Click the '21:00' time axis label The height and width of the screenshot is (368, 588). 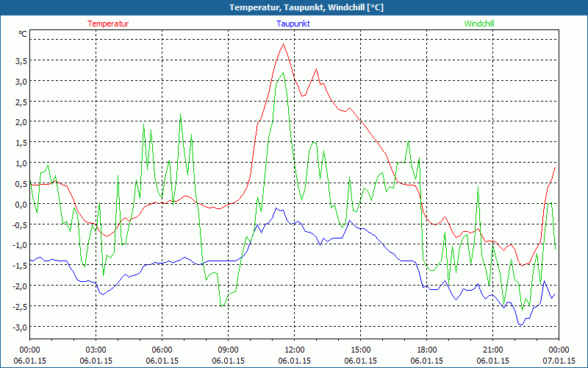click(492, 350)
